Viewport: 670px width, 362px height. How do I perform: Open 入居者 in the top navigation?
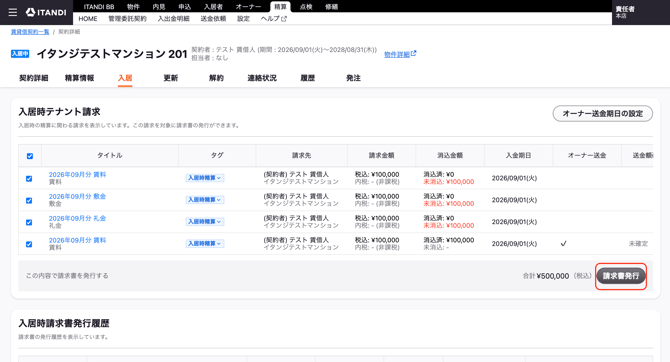pyautogui.click(x=213, y=6)
